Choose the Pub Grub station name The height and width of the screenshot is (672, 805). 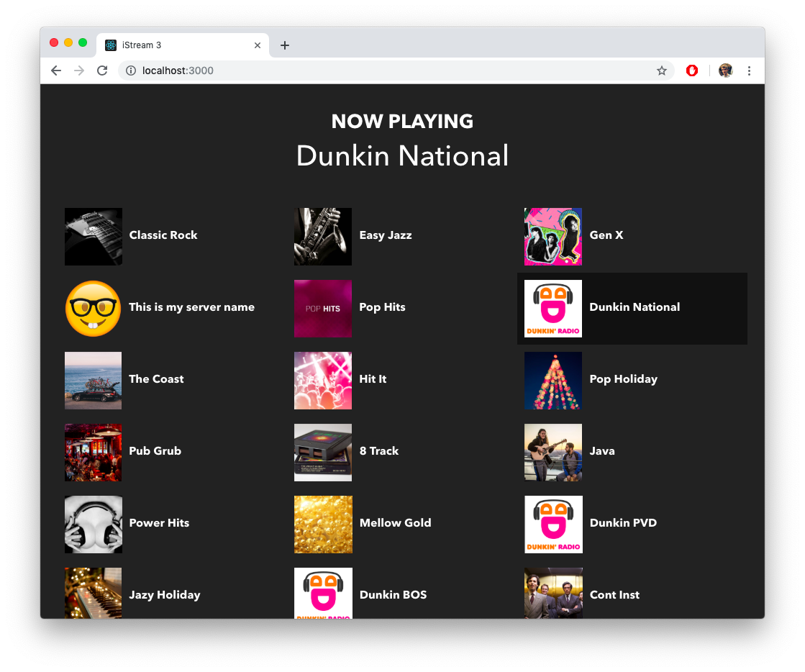tap(155, 450)
